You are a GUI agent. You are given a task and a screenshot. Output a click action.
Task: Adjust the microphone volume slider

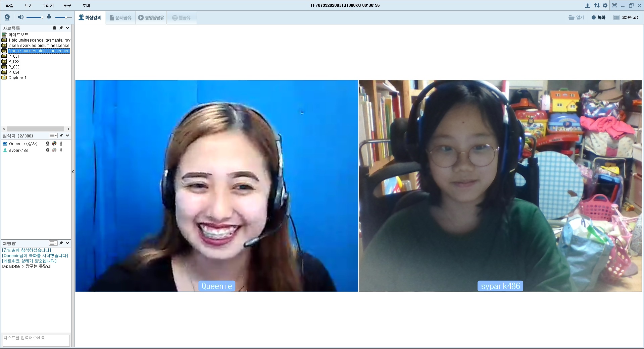[x=63, y=17]
